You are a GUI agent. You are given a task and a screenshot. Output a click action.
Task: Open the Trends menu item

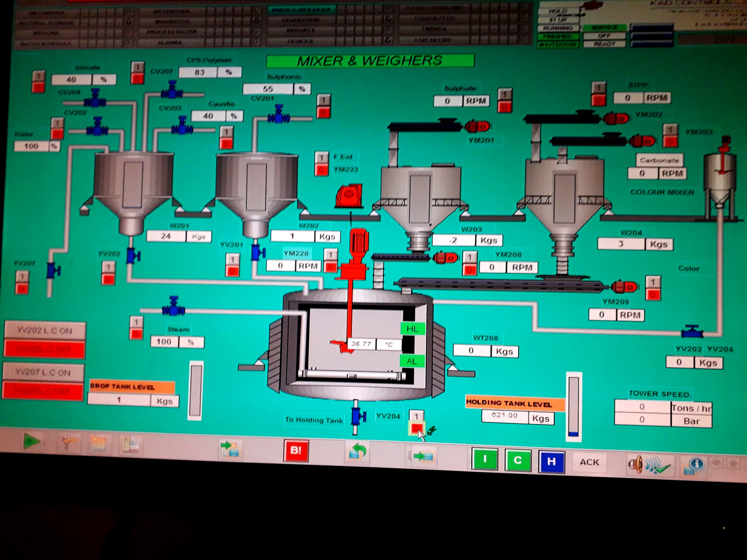(434, 29)
